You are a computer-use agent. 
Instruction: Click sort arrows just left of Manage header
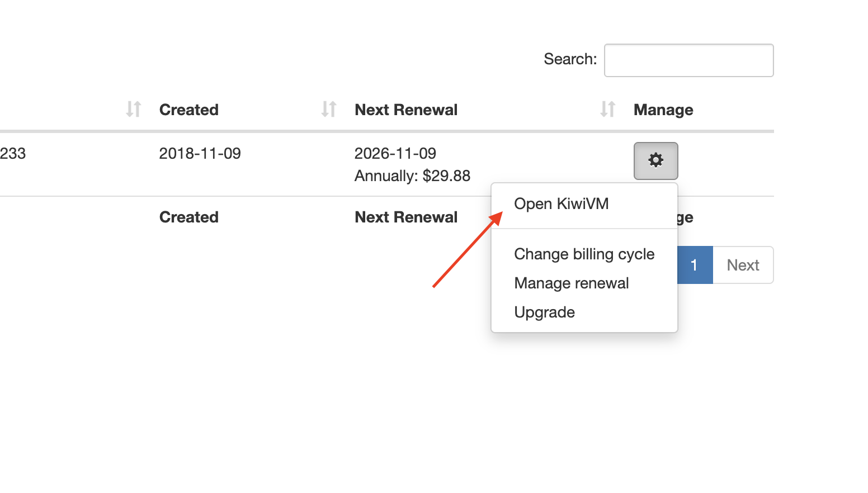click(x=607, y=109)
